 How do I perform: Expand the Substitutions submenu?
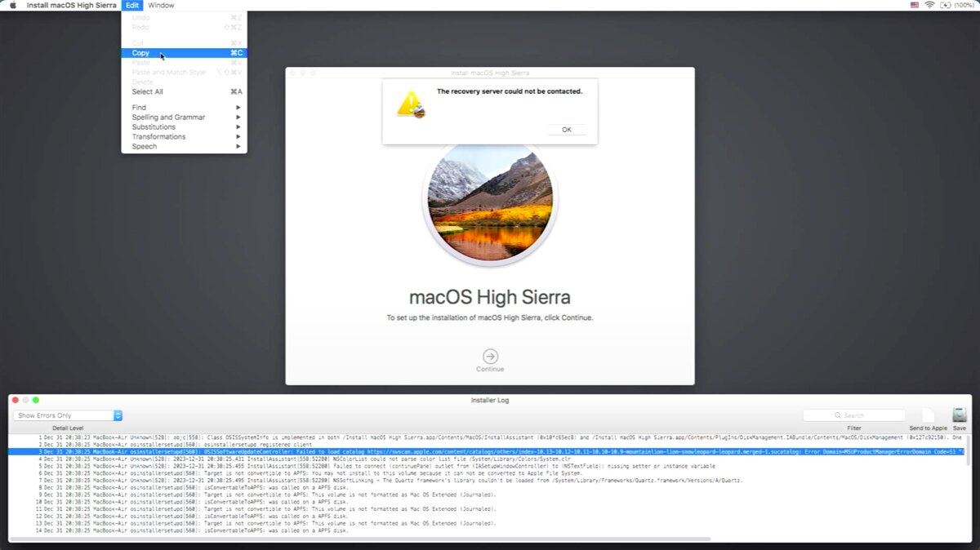184,127
